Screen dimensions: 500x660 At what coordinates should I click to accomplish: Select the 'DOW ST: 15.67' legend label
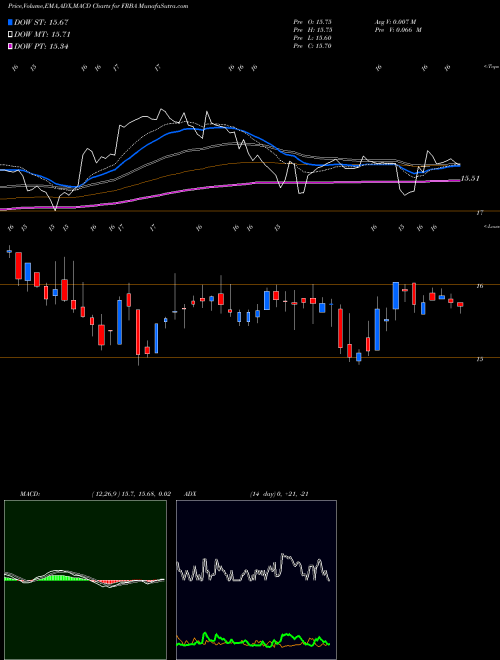(41, 22)
